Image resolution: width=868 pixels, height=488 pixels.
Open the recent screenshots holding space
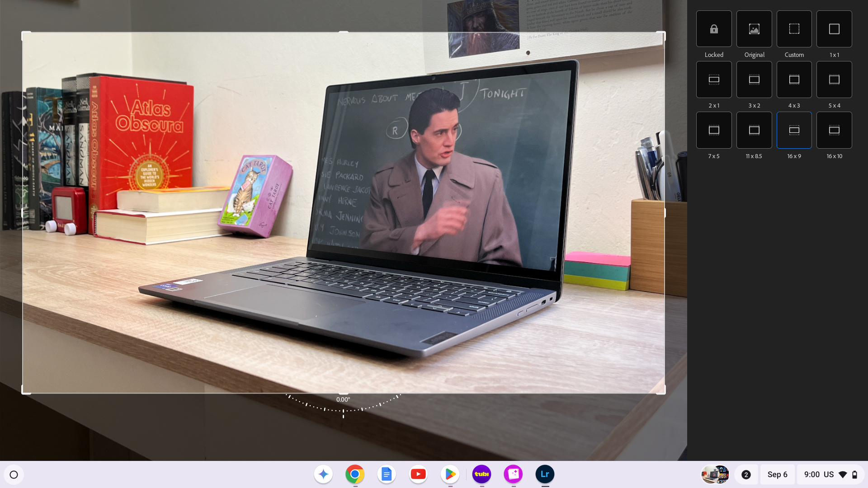tap(715, 474)
